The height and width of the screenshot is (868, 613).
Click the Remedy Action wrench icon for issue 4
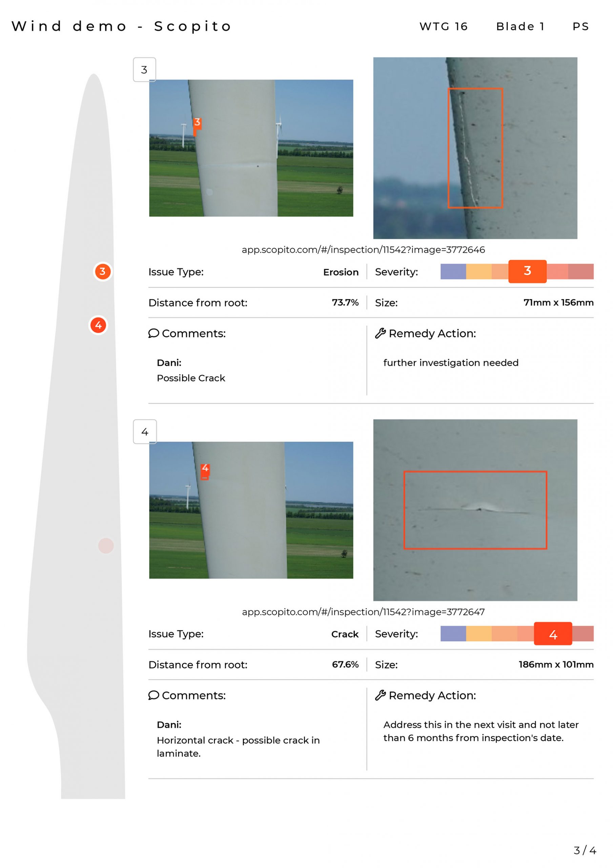tap(380, 695)
